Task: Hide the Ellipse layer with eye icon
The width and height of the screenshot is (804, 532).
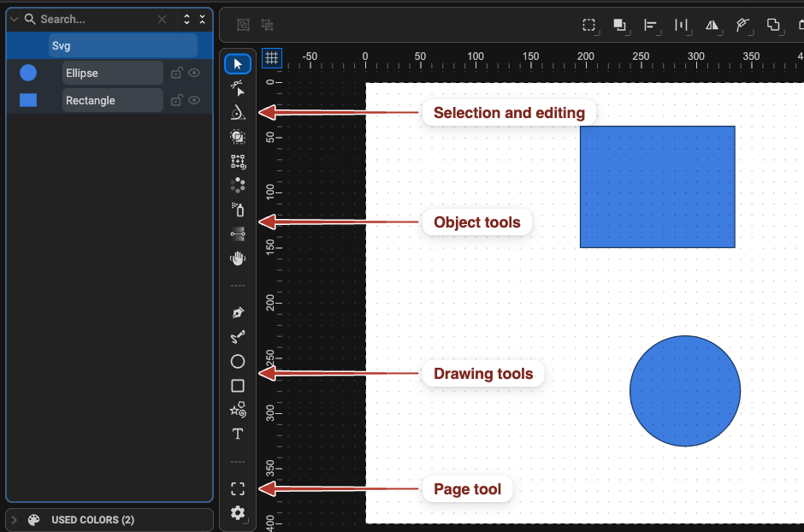Action: tap(194, 73)
